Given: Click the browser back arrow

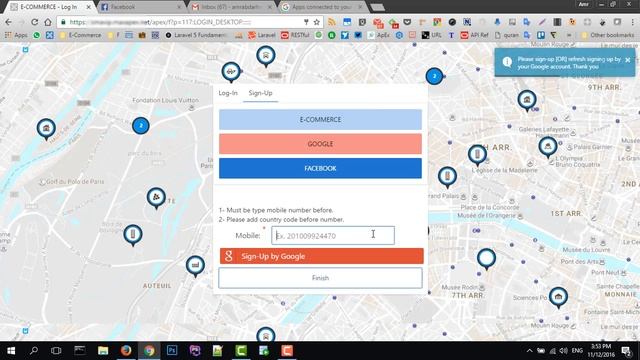Looking at the screenshot, I should coord(9,22).
